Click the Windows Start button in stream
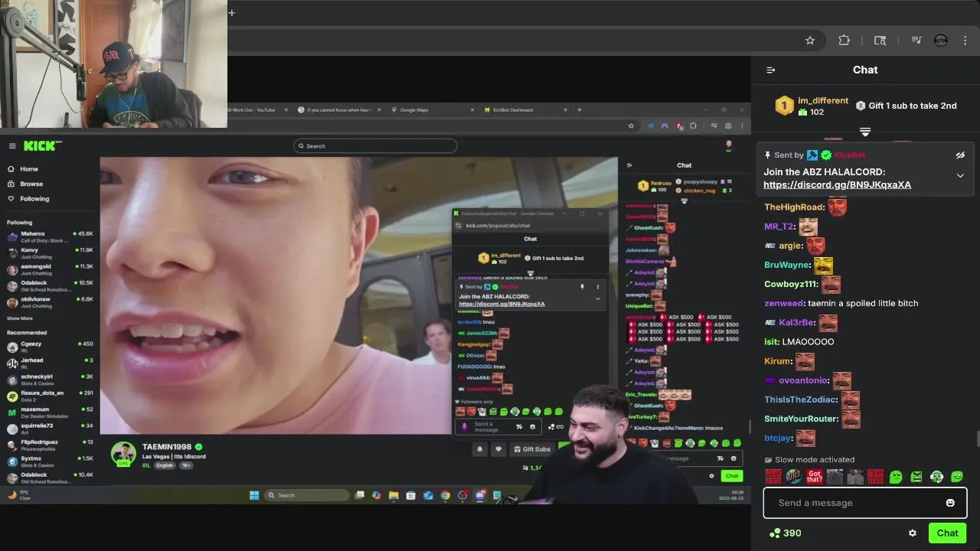 pyautogui.click(x=254, y=495)
